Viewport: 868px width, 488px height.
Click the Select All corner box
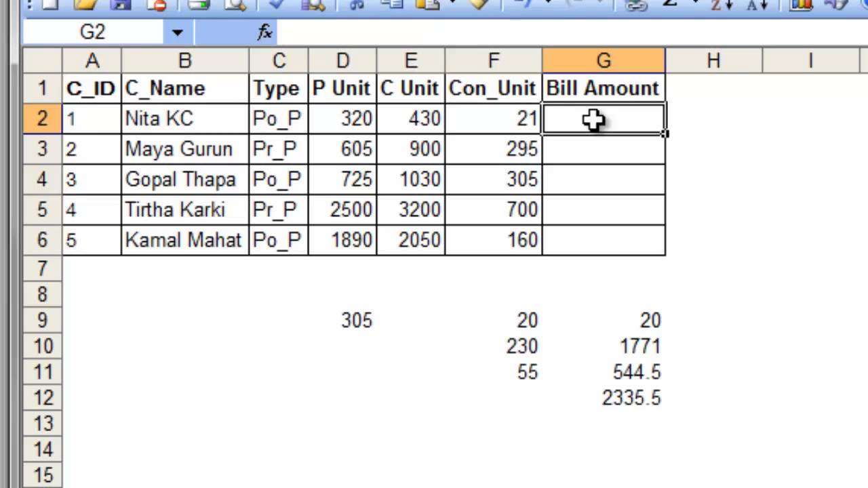(42, 60)
